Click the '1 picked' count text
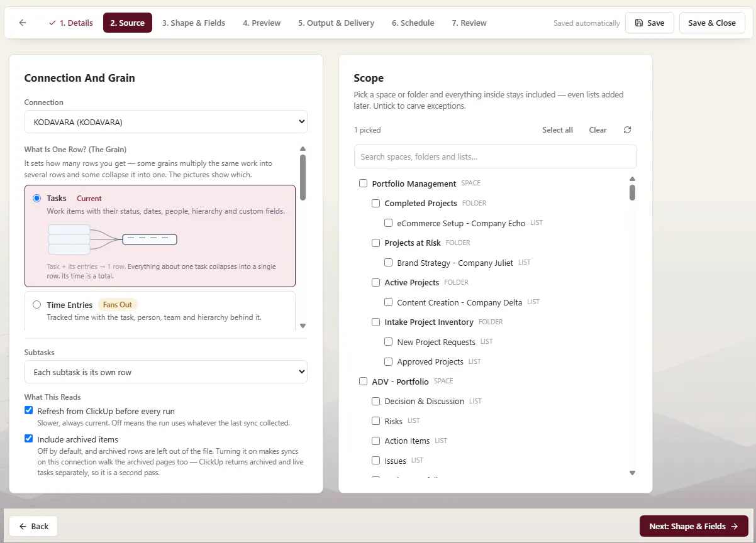 tap(367, 130)
